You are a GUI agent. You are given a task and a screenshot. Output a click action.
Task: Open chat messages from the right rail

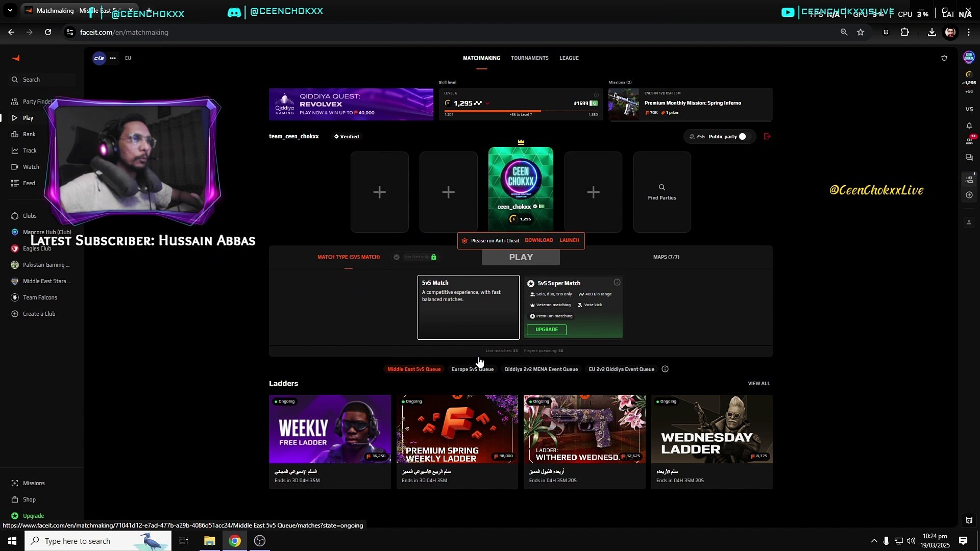pyautogui.click(x=968, y=158)
